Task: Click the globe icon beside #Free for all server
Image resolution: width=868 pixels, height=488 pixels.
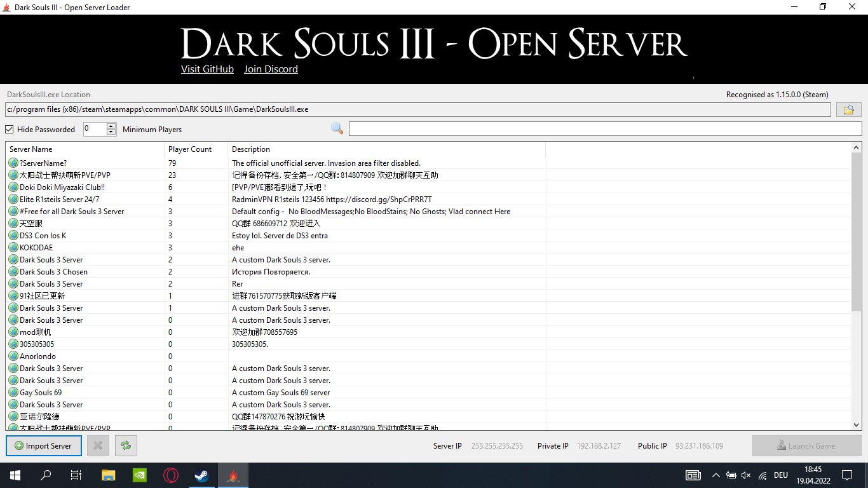Action: 13,212
